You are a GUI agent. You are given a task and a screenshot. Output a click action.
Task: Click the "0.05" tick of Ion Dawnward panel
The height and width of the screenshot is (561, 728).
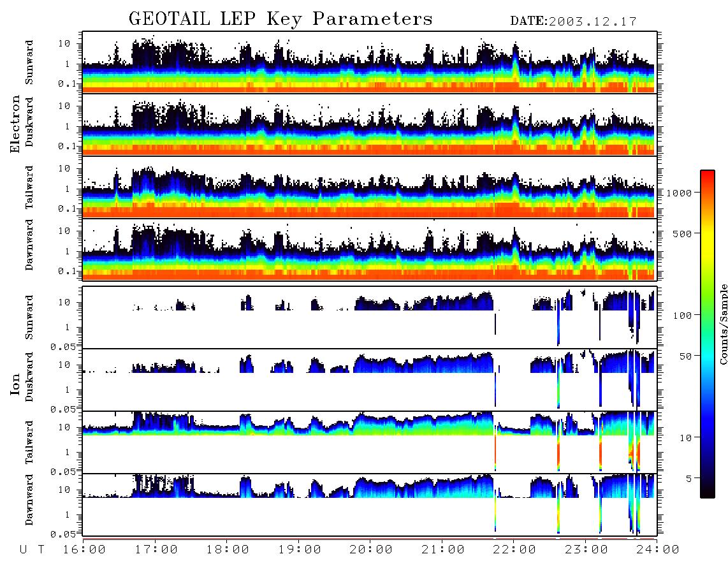tap(63, 534)
